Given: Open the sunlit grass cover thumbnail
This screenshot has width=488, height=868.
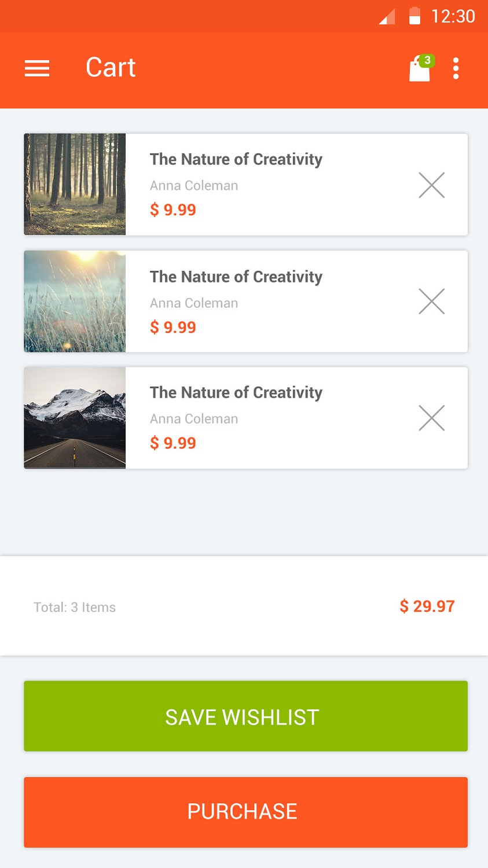Looking at the screenshot, I should (x=75, y=301).
